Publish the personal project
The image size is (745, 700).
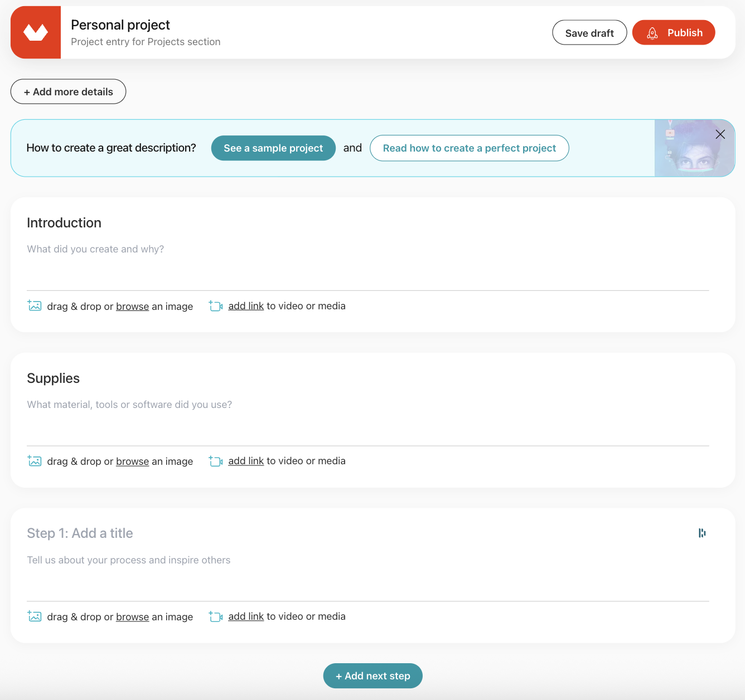point(674,33)
